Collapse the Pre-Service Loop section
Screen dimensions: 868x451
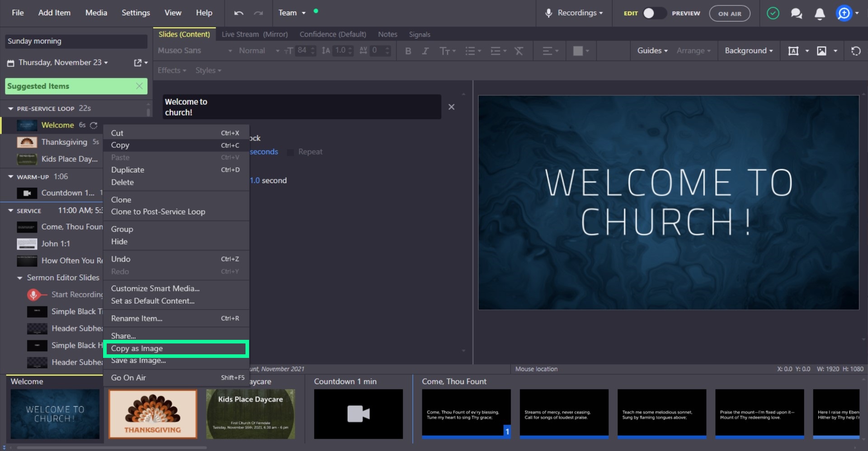[x=10, y=109]
